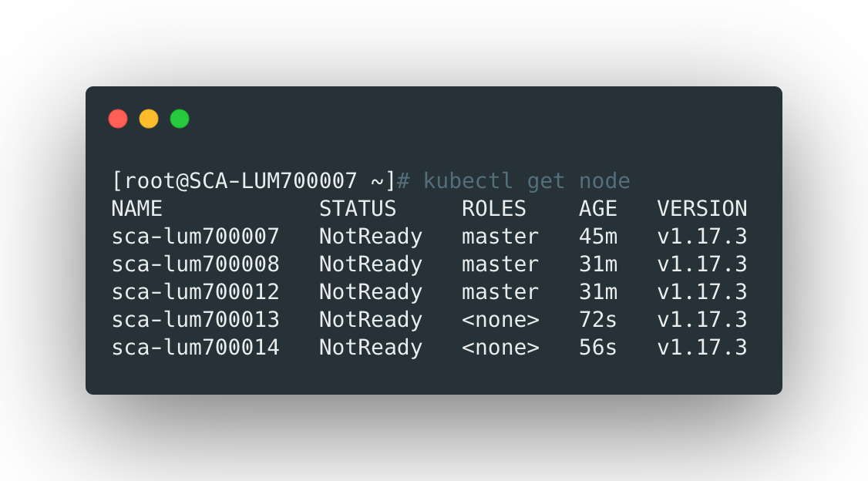
Task: Select node name sca-lum700007
Action: click(x=196, y=237)
